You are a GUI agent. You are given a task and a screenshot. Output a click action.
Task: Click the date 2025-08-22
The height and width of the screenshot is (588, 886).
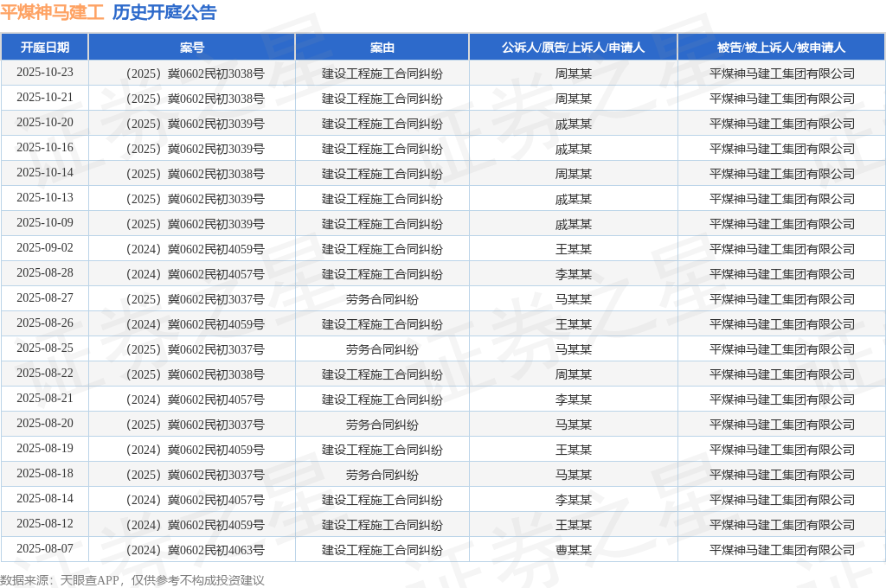[45, 373]
